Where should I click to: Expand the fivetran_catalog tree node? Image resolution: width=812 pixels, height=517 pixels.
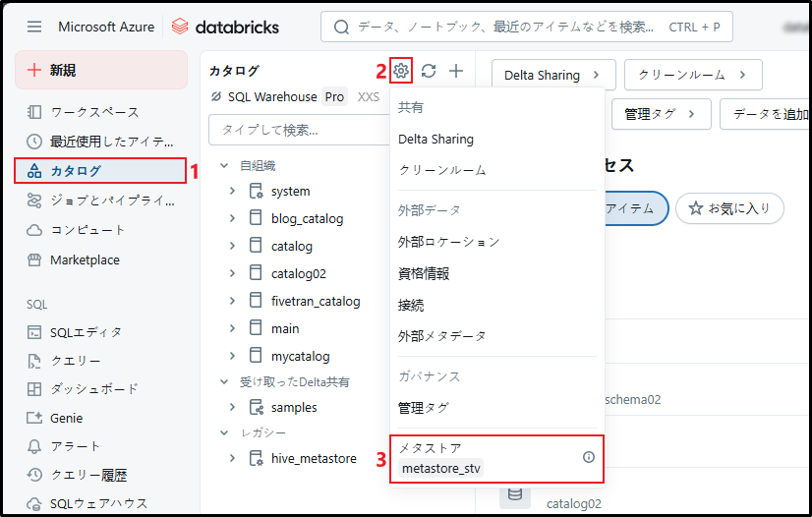click(x=232, y=301)
